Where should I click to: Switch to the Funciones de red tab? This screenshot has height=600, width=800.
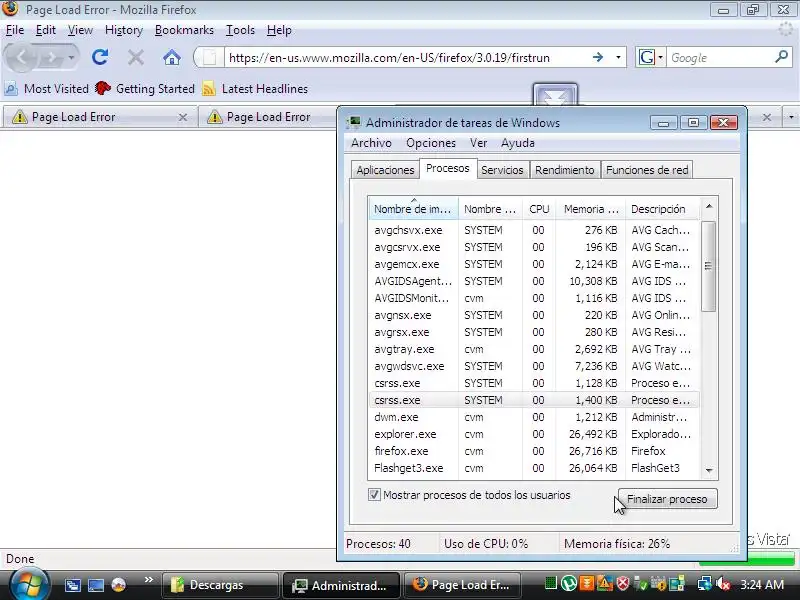(x=647, y=170)
